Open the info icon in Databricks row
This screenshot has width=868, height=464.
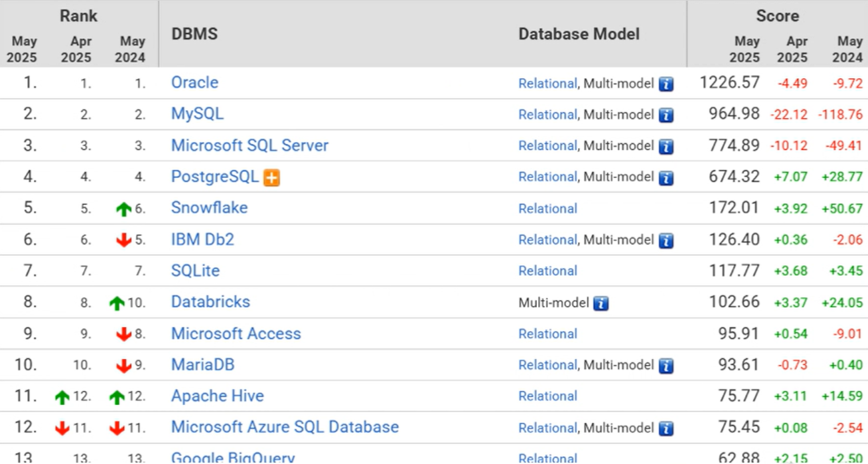[601, 303]
